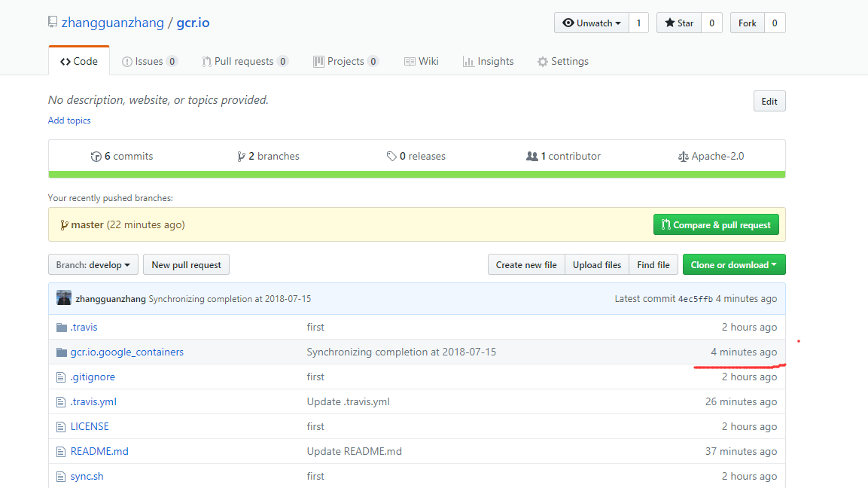
Task: Click the sync.sh file icon
Action: point(61,477)
